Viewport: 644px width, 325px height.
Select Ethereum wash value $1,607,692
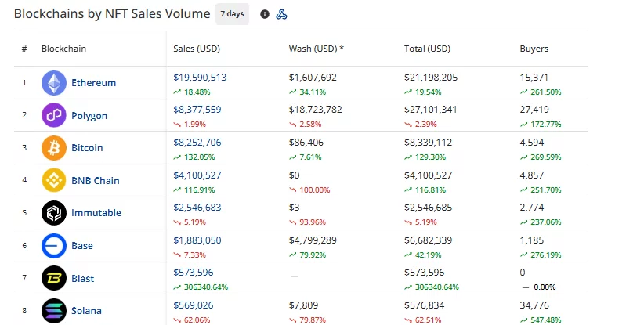click(313, 78)
